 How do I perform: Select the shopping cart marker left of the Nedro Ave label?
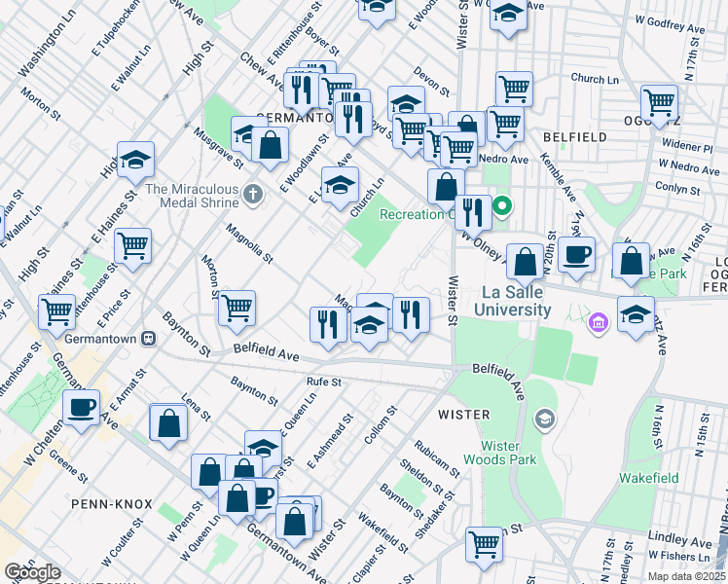click(458, 149)
